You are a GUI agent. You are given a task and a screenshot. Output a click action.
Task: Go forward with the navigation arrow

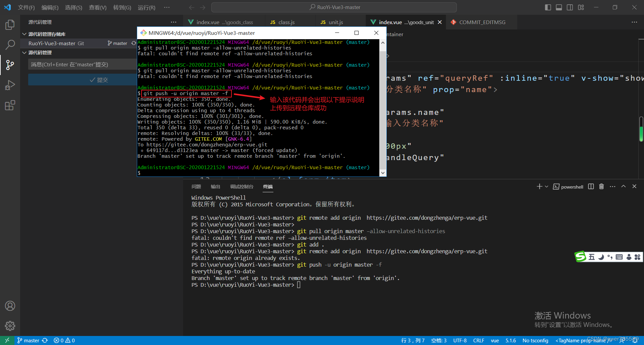click(x=203, y=7)
